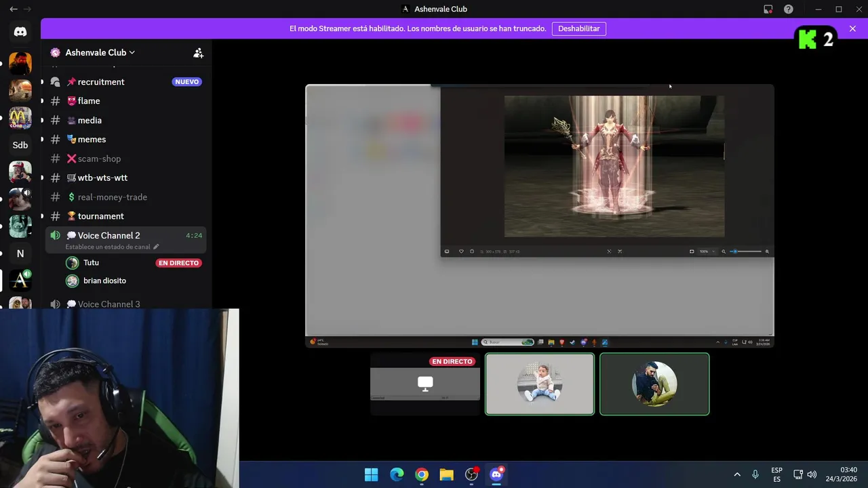Click the 4:24 voice timer
The height and width of the screenshot is (488, 868).
pos(194,235)
